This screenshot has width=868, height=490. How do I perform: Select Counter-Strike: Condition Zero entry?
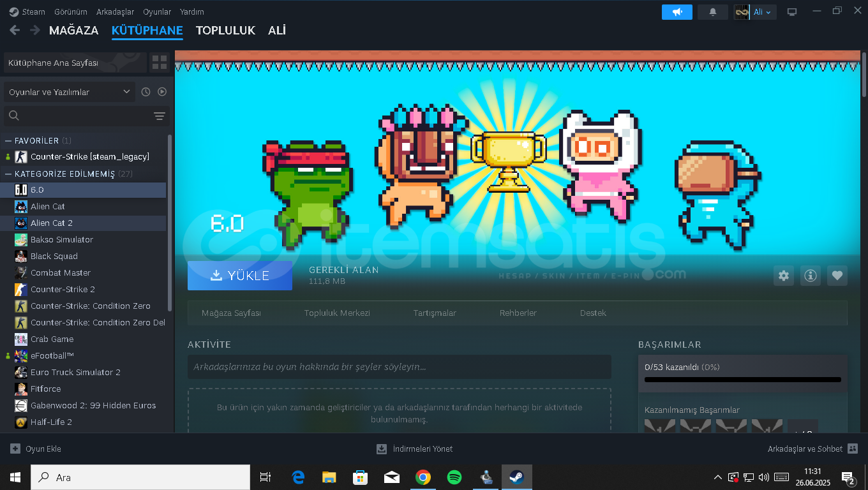point(84,306)
